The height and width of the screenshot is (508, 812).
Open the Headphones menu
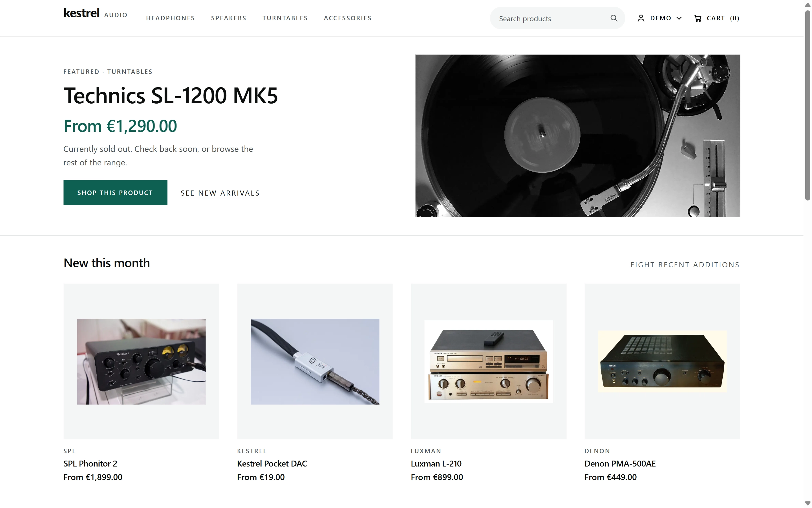coord(171,18)
